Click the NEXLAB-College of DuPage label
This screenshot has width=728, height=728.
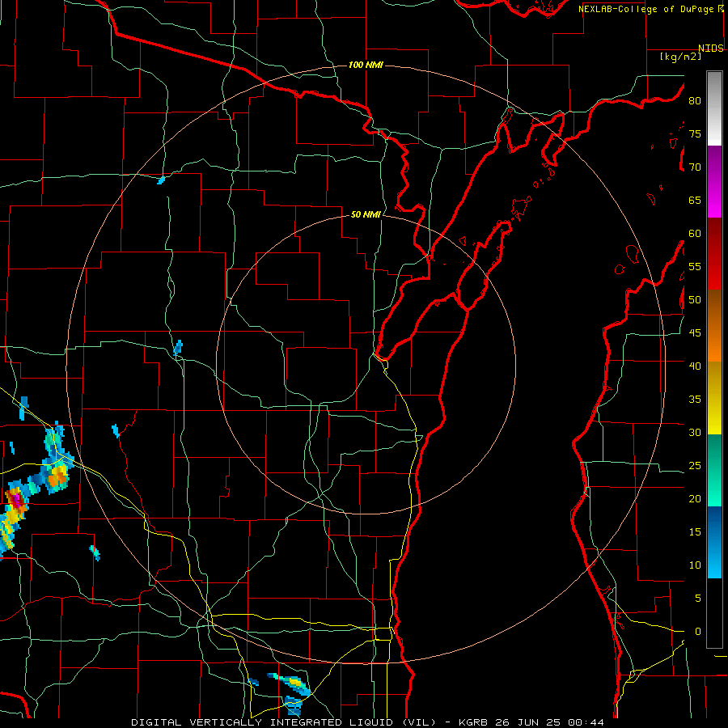pos(645,9)
